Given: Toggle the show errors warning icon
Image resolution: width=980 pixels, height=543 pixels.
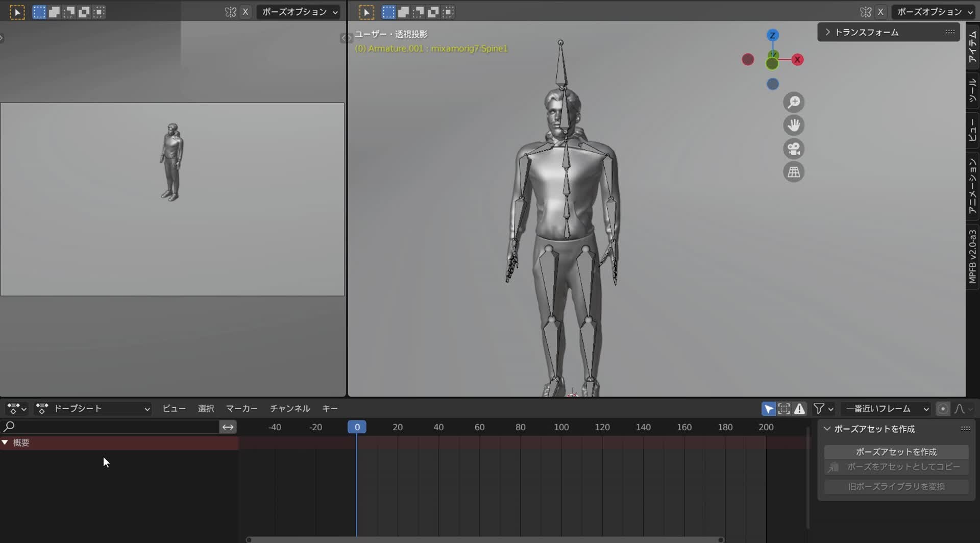Looking at the screenshot, I should pyautogui.click(x=800, y=408).
